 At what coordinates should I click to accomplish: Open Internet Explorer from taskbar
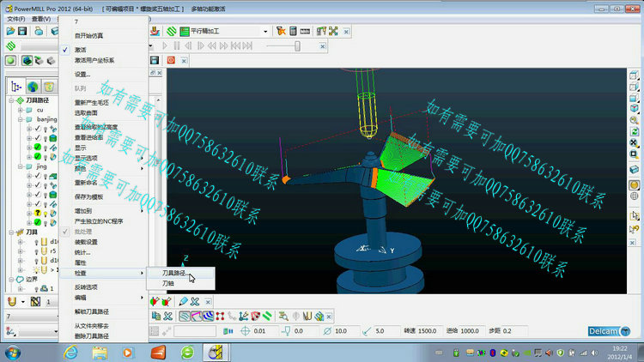click(x=71, y=353)
